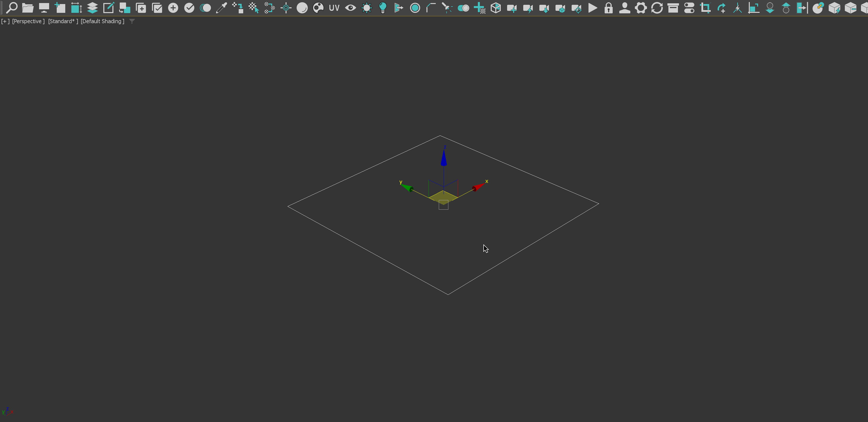Viewport: 868px width, 422px height.
Task: Click the double toggle switches icon
Action: click(689, 7)
